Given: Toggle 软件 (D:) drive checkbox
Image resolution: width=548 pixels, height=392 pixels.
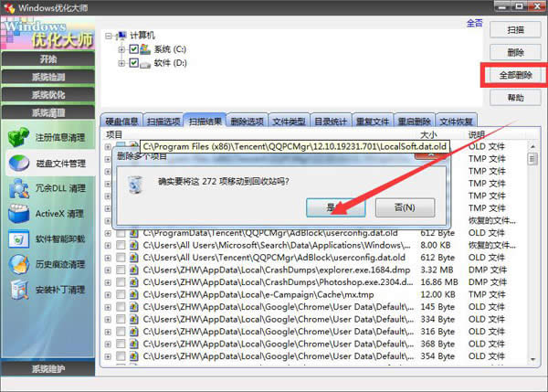Looking at the screenshot, I should pyautogui.click(x=133, y=63).
